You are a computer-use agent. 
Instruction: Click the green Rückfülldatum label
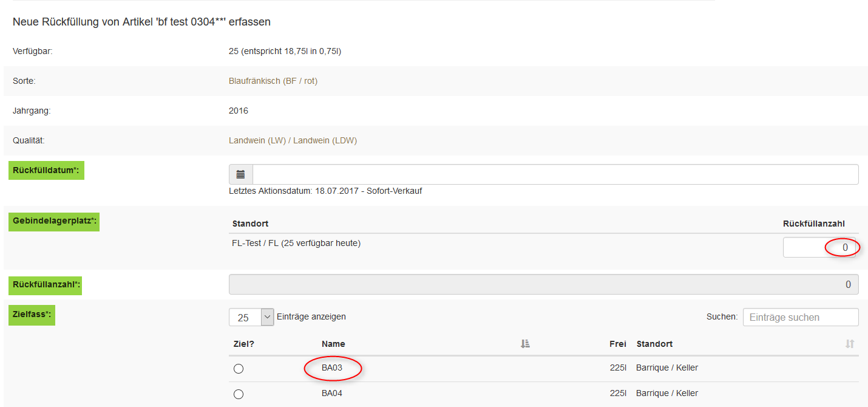[46, 170]
